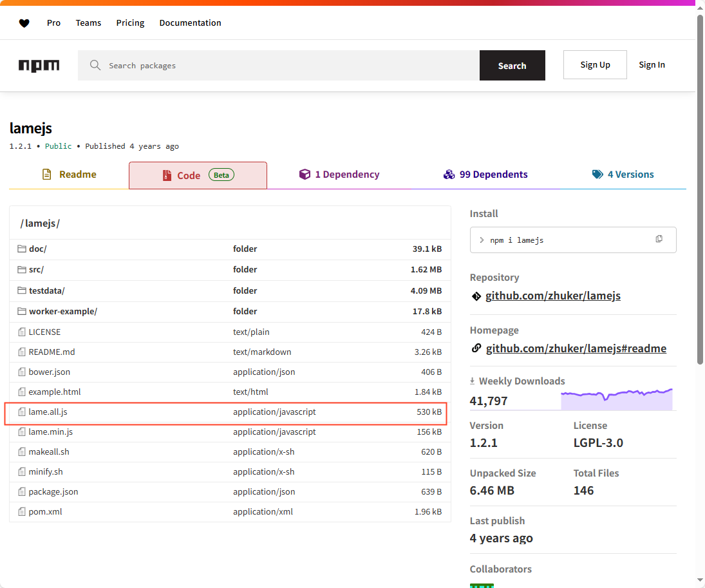
Task: Open the Documentation menu item
Action: (190, 23)
